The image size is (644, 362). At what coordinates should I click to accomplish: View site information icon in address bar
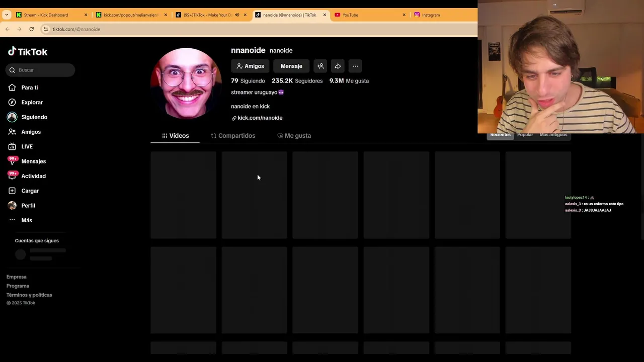point(46,29)
